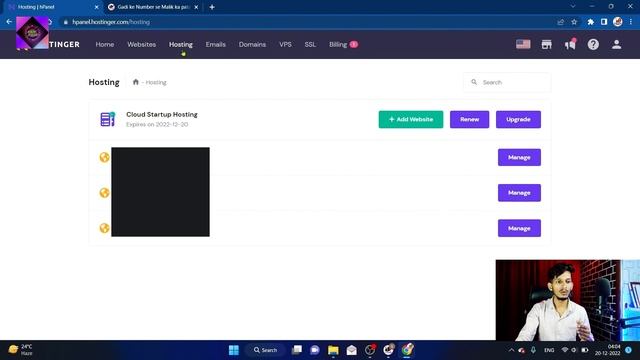Open the Chat app in taskbar
The image size is (640, 360).
[x=315, y=350]
